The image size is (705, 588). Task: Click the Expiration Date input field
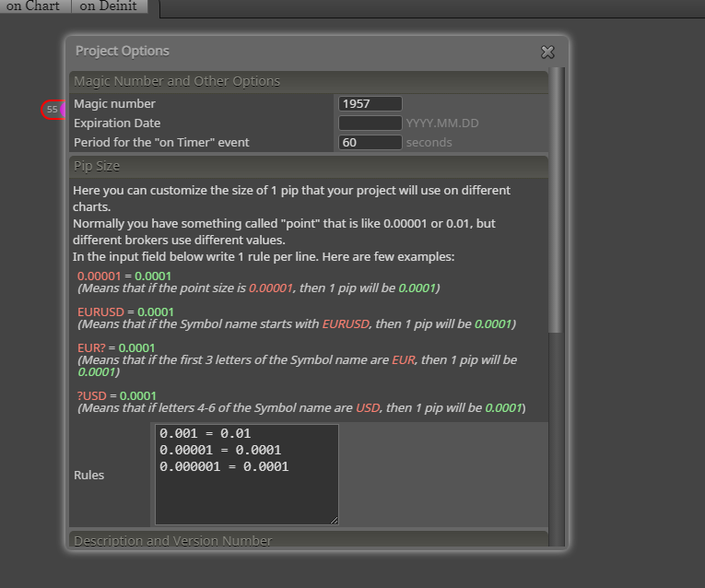point(370,123)
